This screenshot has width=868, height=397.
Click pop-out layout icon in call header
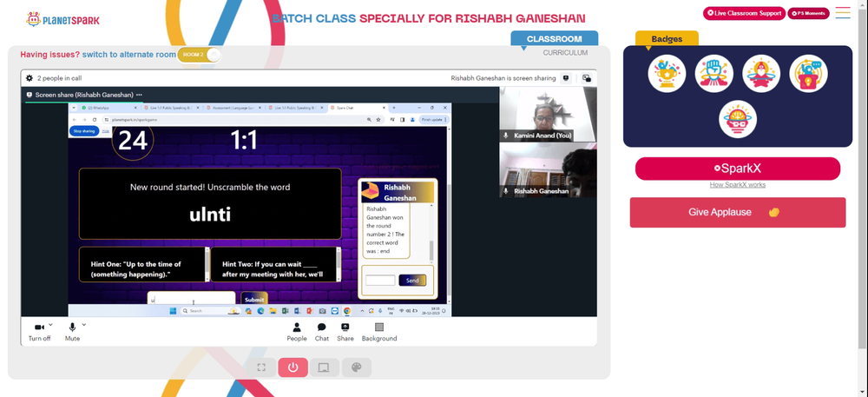coord(586,78)
